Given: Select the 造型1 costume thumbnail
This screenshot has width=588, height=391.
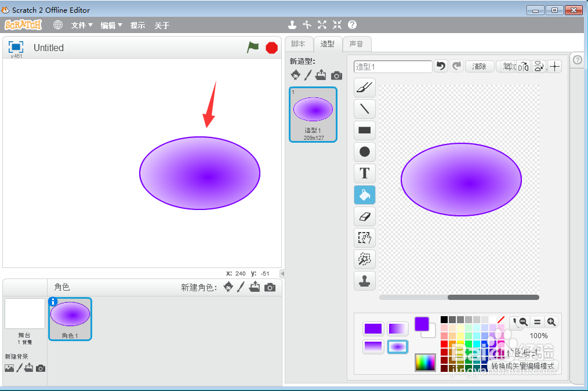Looking at the screenshot, I should [313, 114].
